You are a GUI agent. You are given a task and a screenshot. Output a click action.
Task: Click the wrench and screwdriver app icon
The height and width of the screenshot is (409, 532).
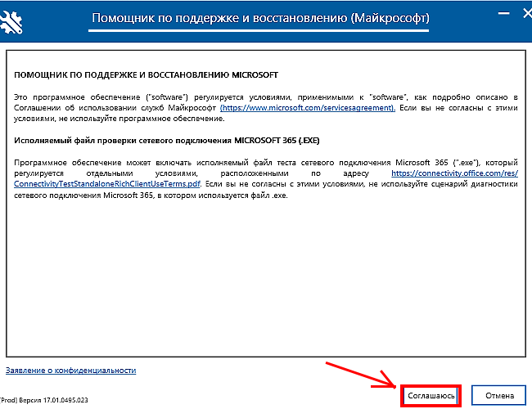11,21
